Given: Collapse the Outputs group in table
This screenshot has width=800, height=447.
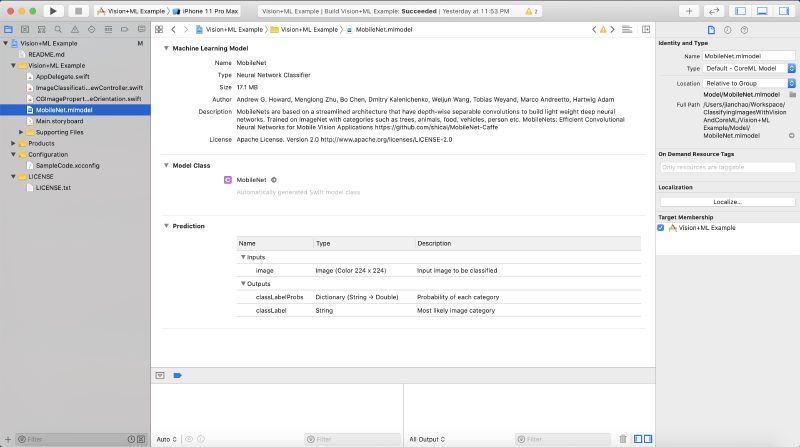Looking at the screenshot, I should [x=243, y=283].
